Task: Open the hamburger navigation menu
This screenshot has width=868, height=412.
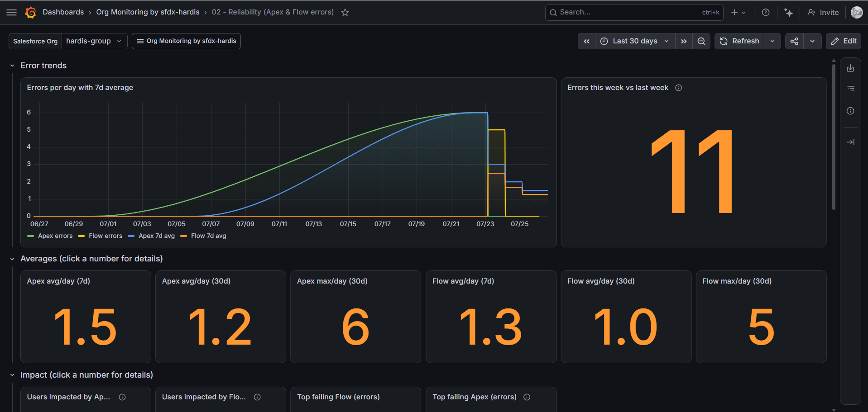Action: click(12, 12)
